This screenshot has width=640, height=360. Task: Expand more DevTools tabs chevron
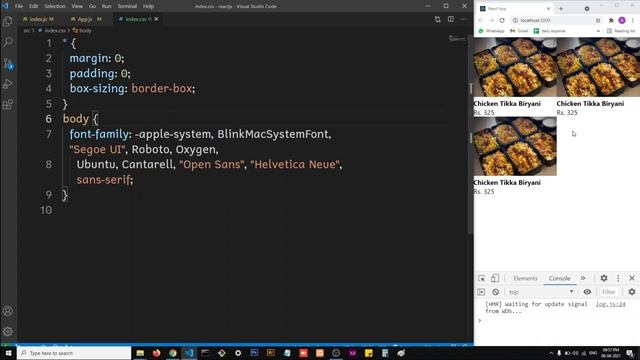pos(583,278)
